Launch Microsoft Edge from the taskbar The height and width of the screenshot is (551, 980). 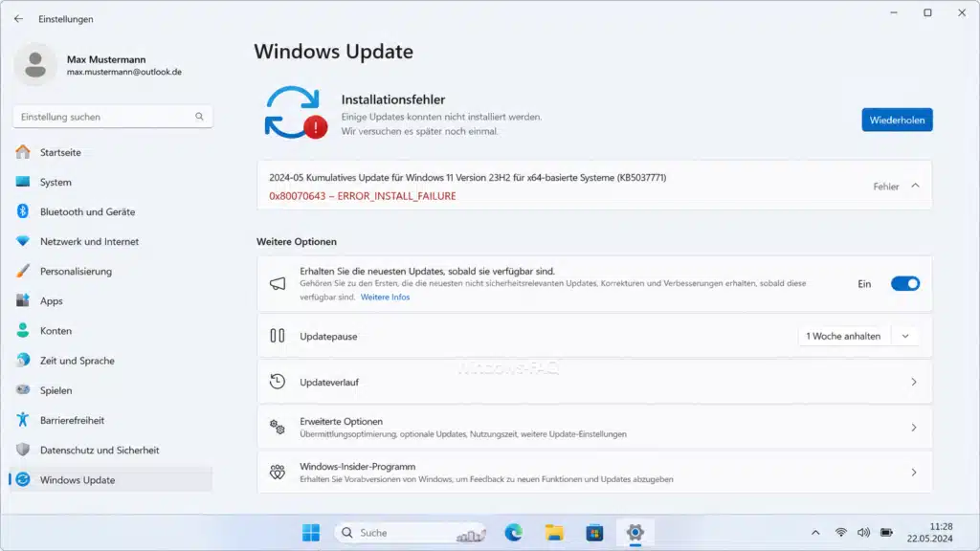coord(514,532)
